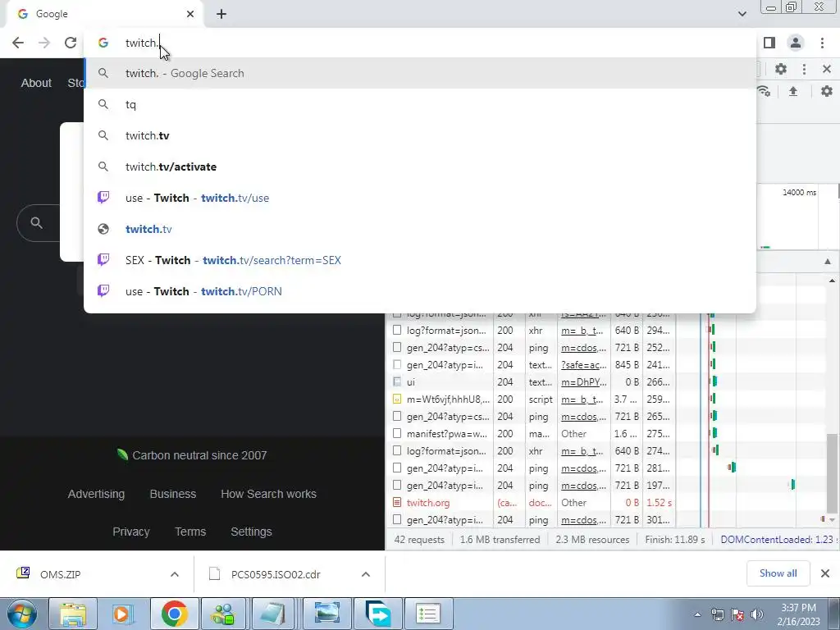Select the 'twitch. - Google Search' suggestion
Viewport: 840px width, 630px height.
[x=420, y=73]
